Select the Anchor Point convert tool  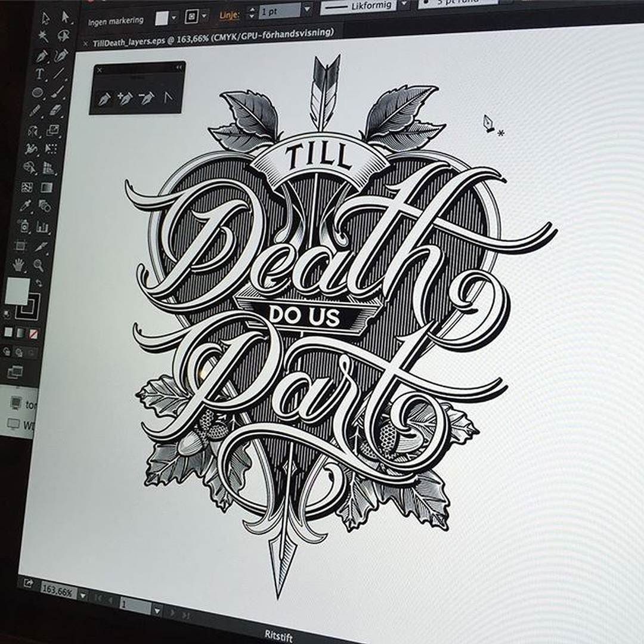(169, 98)
